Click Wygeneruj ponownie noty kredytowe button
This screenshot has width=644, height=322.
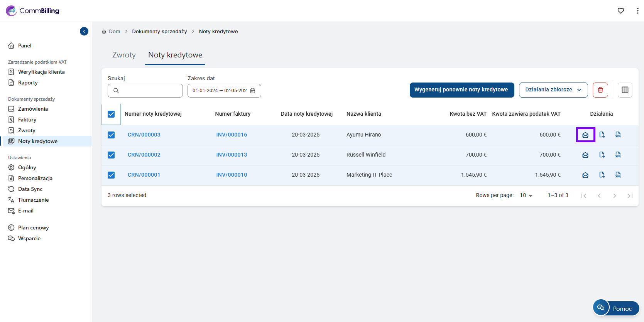tap(461, 90)
